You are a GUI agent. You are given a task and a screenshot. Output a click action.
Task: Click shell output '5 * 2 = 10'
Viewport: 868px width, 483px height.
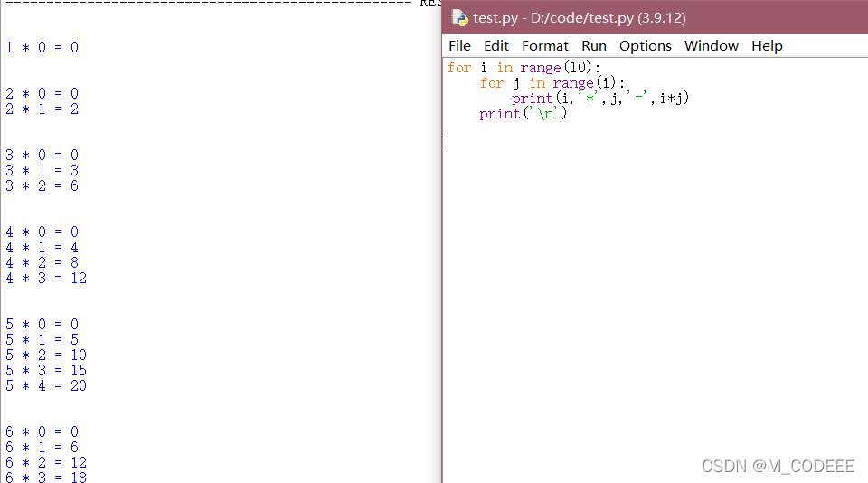point(46,355)
